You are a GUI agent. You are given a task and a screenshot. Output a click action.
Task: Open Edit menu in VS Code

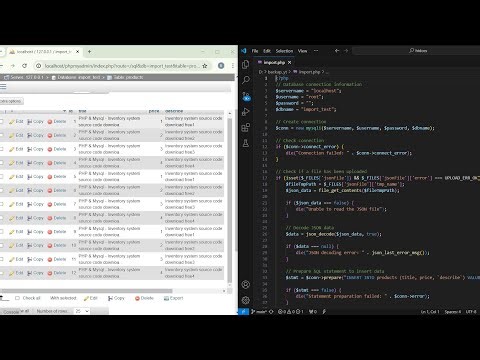pyautogui.click(x=267, y=51)
